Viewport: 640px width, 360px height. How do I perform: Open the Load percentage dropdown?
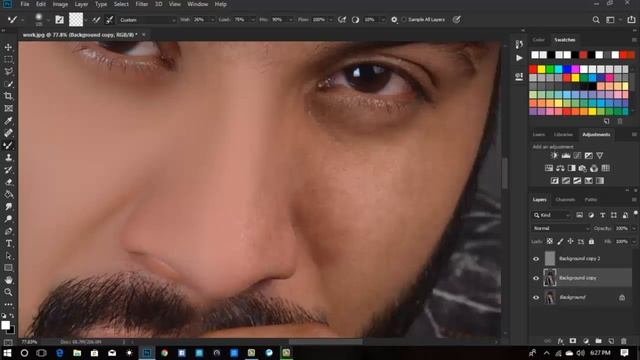[x=253, y=20]
